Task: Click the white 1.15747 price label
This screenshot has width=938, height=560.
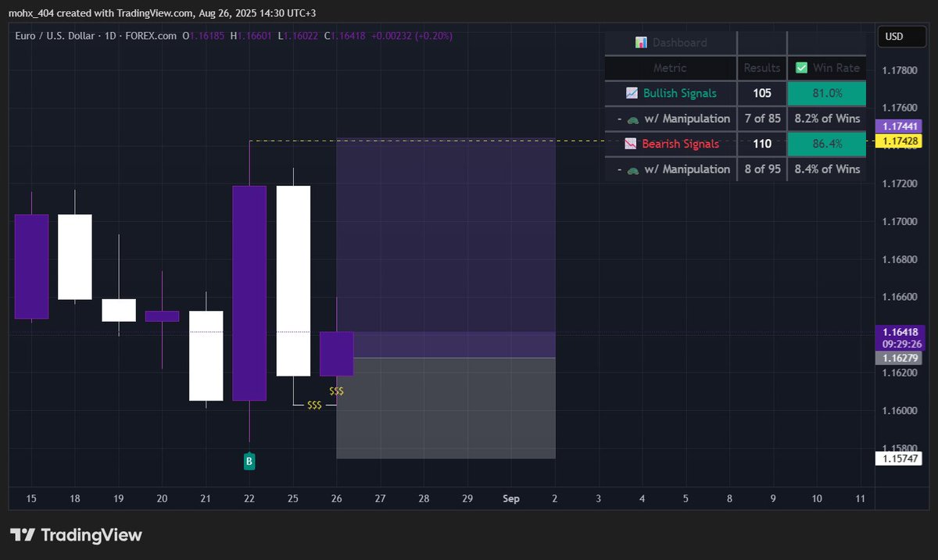Action: 900,458
